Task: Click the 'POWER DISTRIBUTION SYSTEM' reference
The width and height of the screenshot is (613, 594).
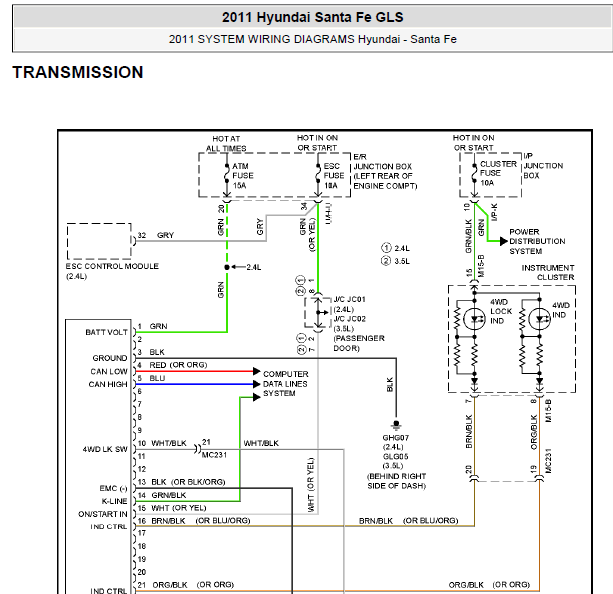Action: 537,241
